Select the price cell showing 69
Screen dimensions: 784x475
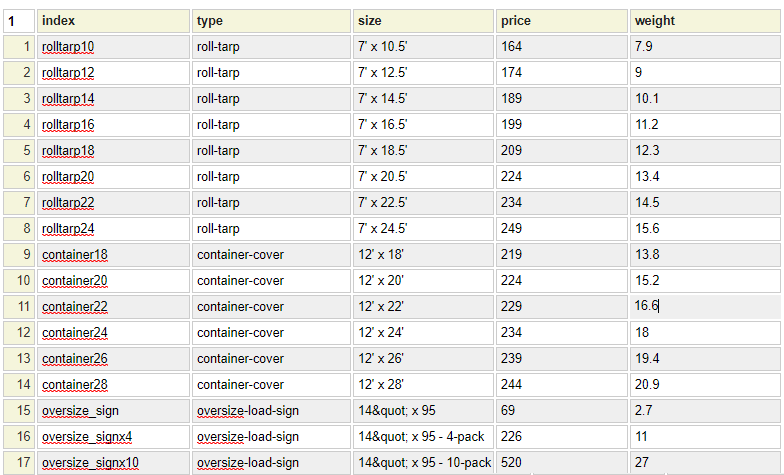point(560,411)
